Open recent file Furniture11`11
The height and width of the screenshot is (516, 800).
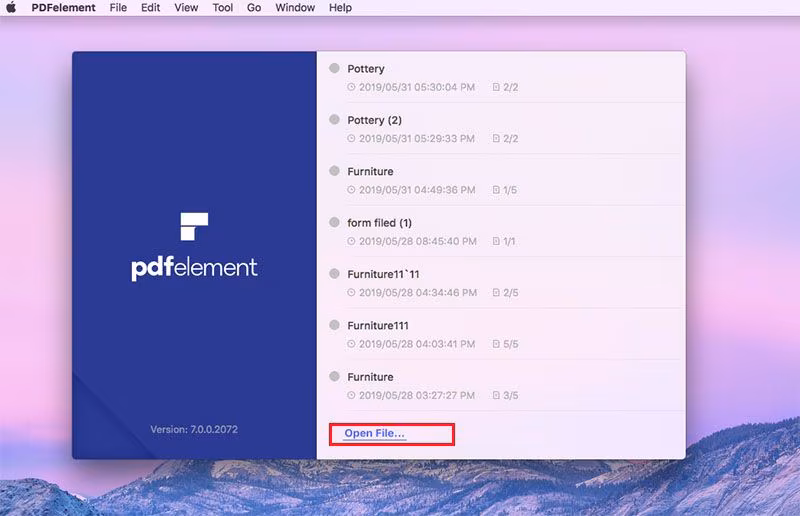(x=501, y=283)
